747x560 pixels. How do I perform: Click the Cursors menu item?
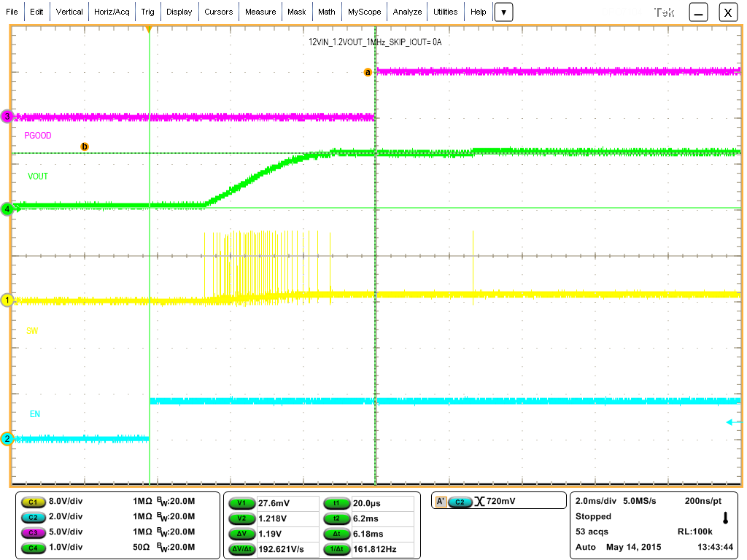pos(219,12)
